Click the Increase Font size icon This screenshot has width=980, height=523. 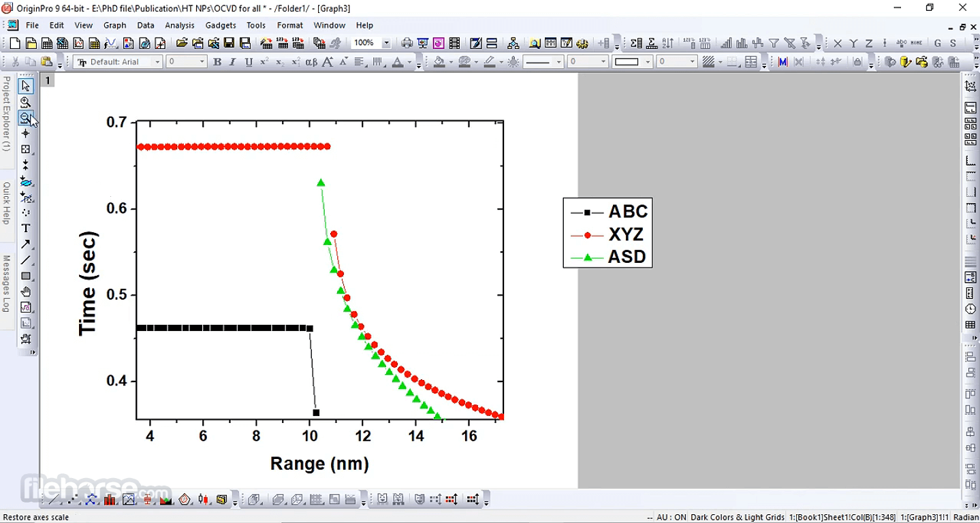click(328, 62)
